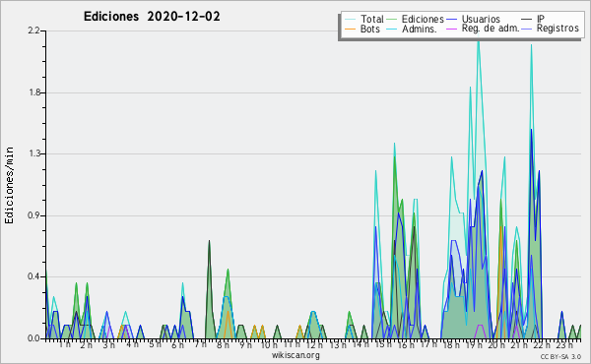The height and width of the screenshot is (364, 591).
Task: Click the Total legend color line
Action: coord(350,20)
